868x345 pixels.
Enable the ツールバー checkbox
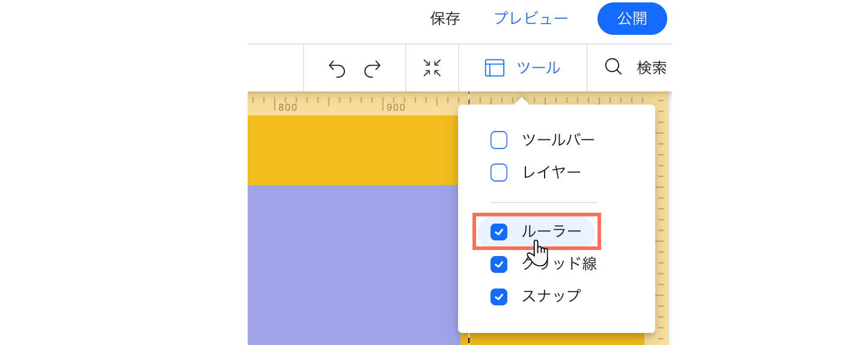pos(499,140)
